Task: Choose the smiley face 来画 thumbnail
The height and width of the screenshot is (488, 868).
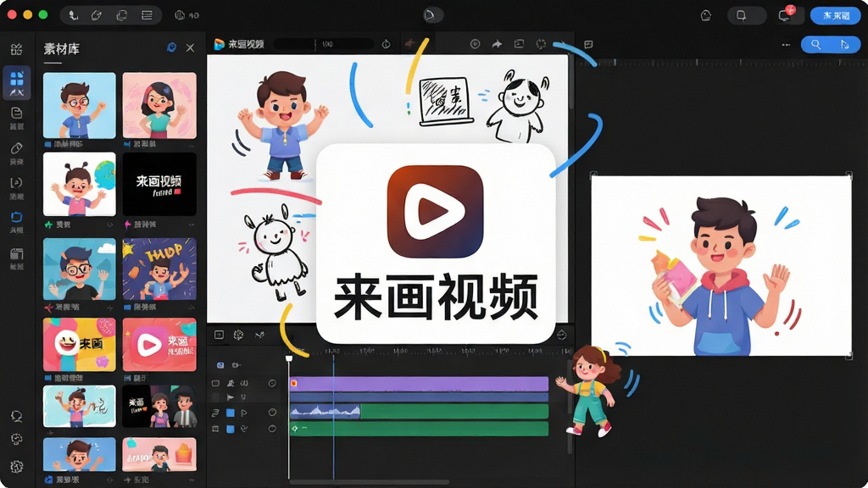Action: click(79, 344)
